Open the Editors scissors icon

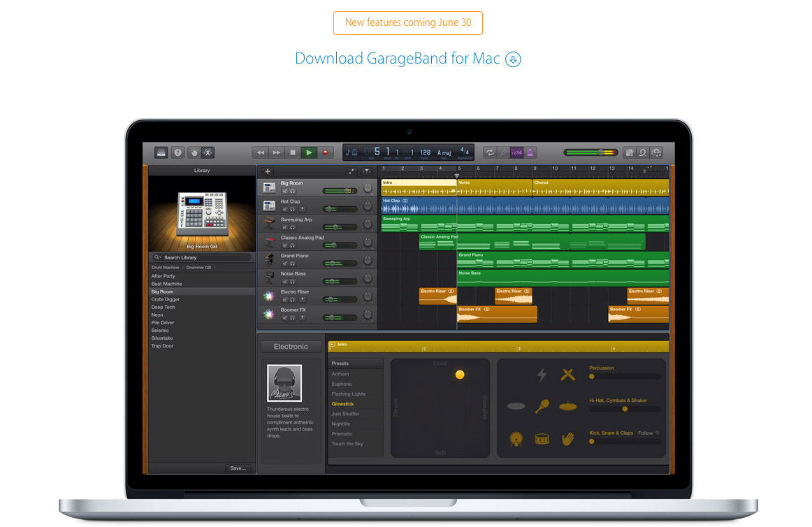pyautogui.click(x=208, y=152)
